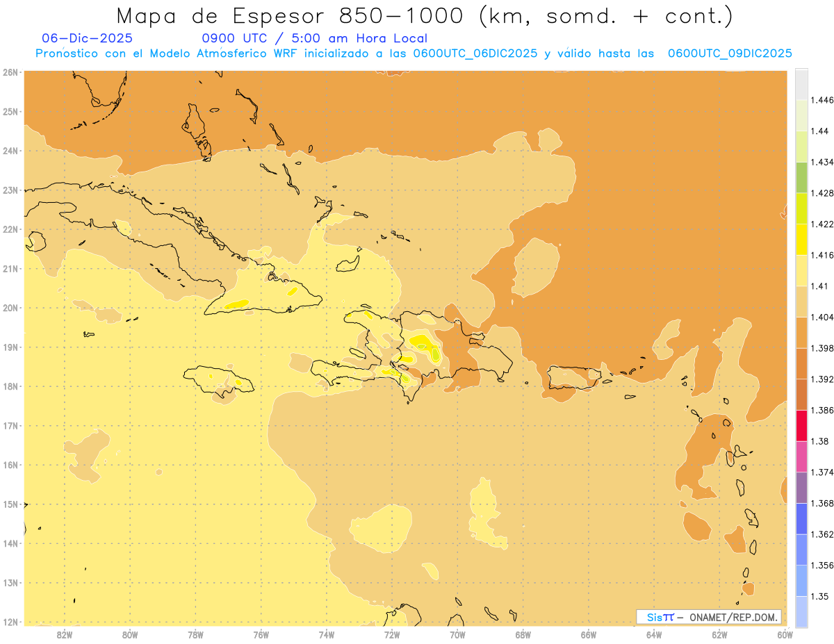Viewport: 834px width, 644px height.
Task: Click the 74W longitude axis label
Action: pyautogui.click(x=327, y=634)
